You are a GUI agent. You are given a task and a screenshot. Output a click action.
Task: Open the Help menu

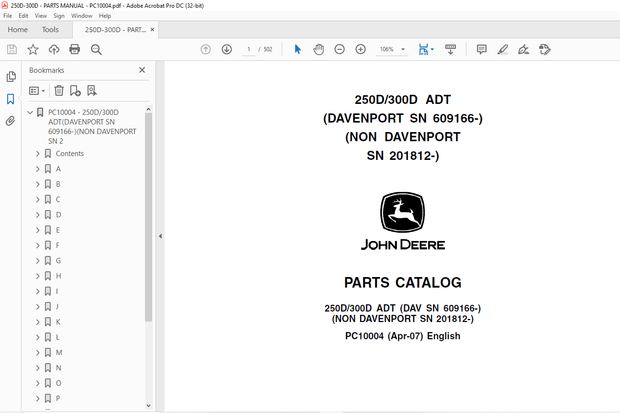coord(105,16)
